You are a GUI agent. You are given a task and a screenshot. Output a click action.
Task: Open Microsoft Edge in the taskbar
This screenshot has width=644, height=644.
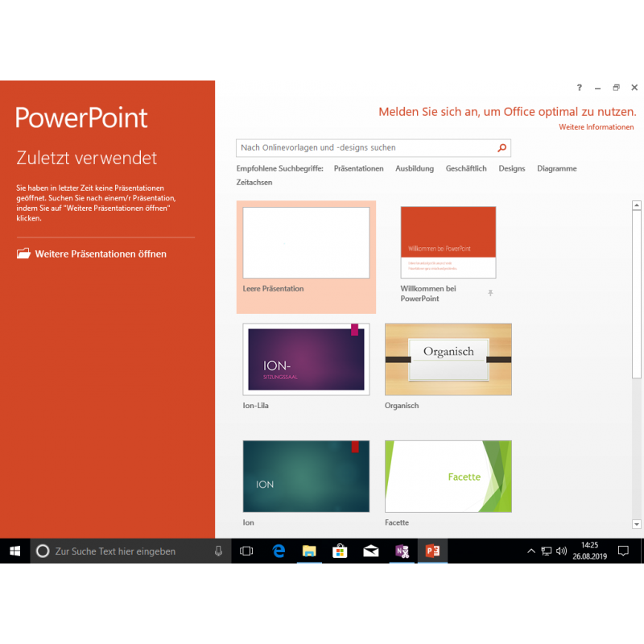pos(279,551)
